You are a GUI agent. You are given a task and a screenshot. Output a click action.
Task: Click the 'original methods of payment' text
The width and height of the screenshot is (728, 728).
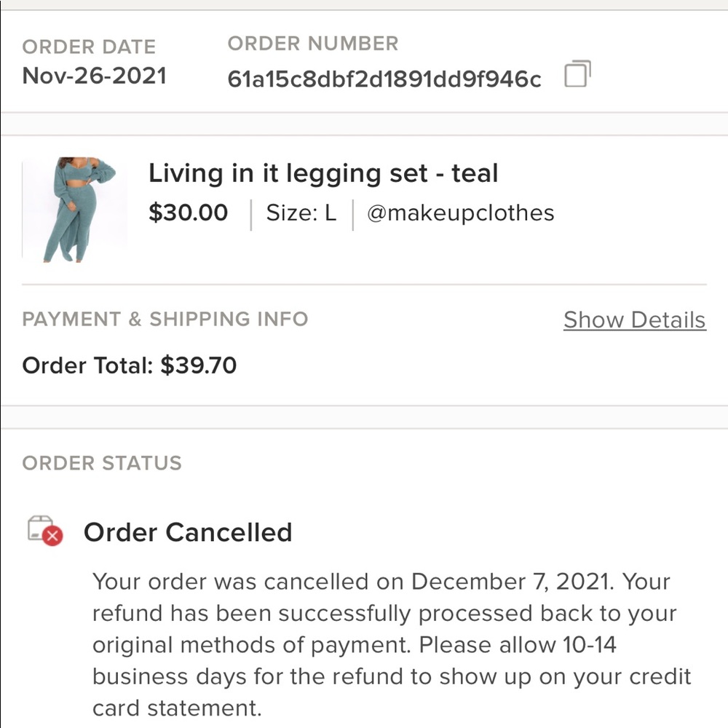pos(252,645)
